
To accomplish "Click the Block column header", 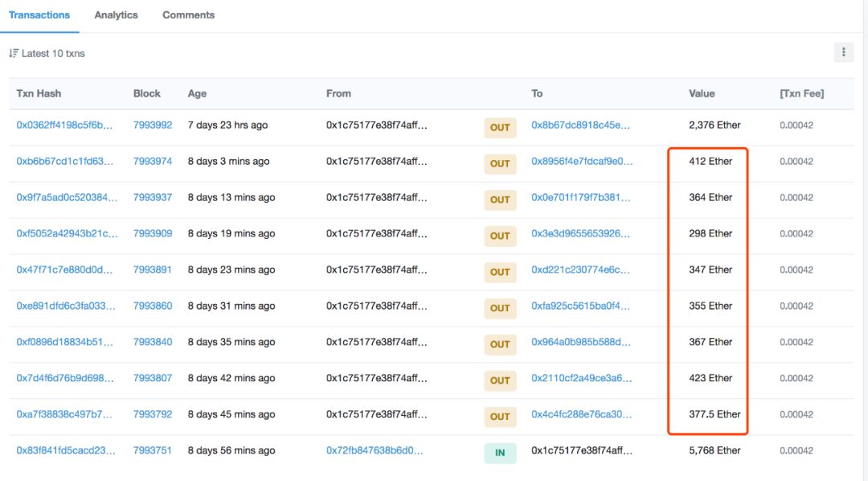I will 147,93.
